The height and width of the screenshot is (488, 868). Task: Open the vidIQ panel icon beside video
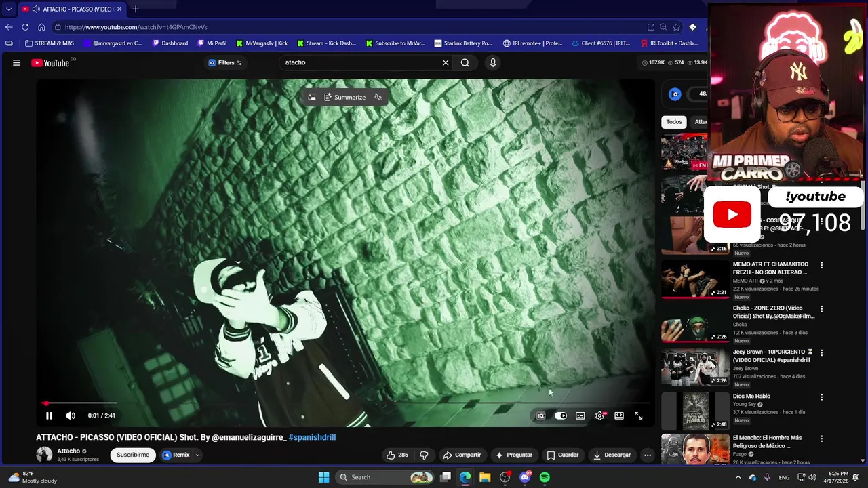click(675, 94)
